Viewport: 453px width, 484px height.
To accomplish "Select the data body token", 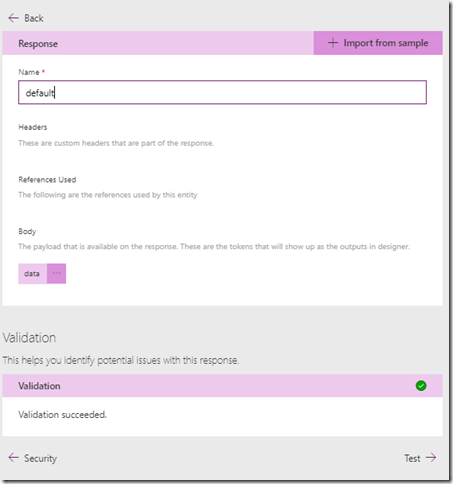I will tap(32, 273).
